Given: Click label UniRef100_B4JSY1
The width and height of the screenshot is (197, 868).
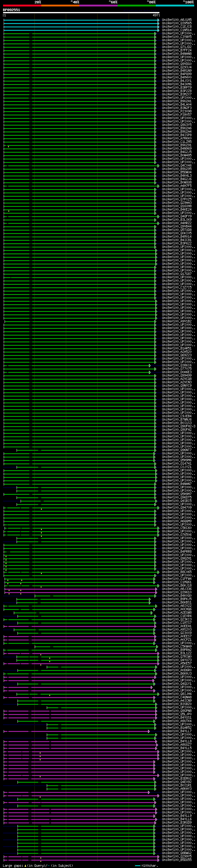Looking at the screenshot, I should pyautogui.click(x=177, y=81).
